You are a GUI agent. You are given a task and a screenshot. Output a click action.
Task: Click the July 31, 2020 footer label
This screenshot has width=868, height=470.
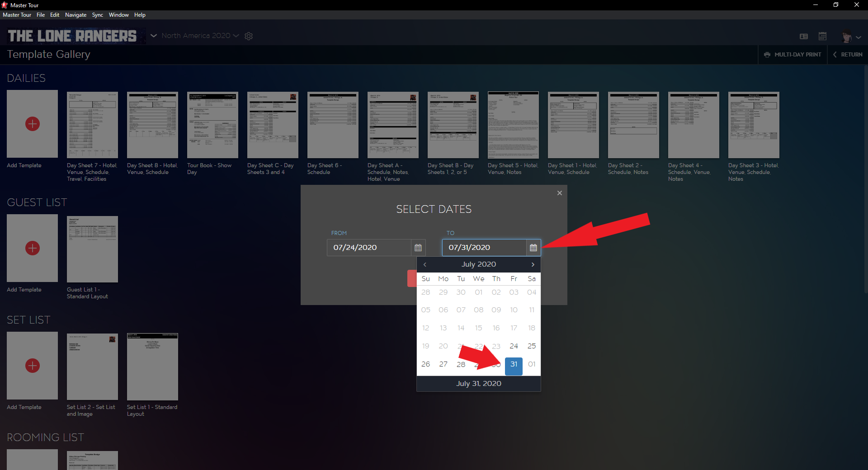tap(479, 384)
